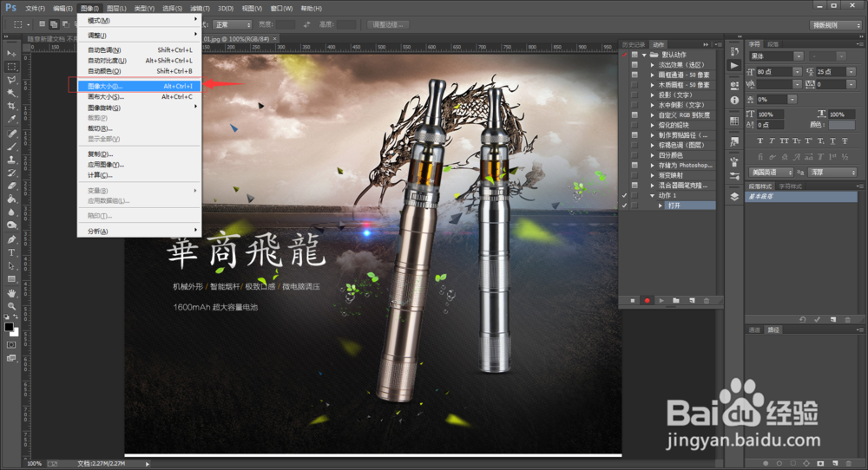
Task: Switch to the 段落 tab
Action: pos(773,44)
